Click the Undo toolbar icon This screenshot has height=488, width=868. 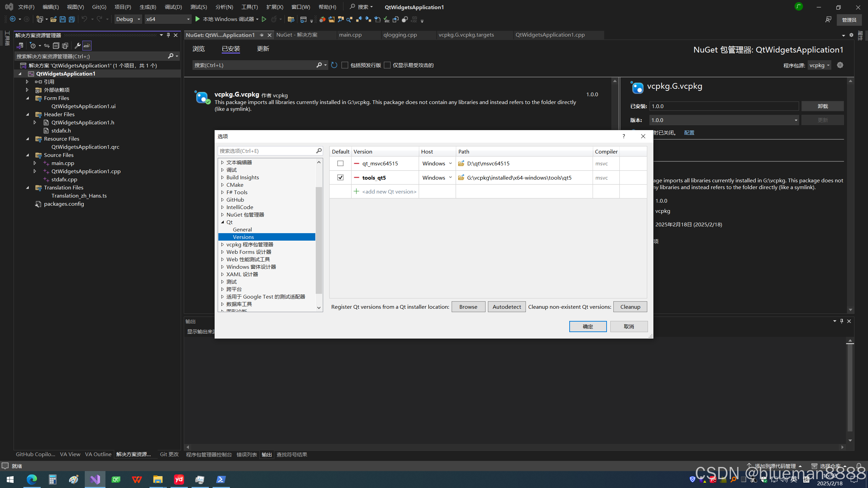tap(84, 19)
